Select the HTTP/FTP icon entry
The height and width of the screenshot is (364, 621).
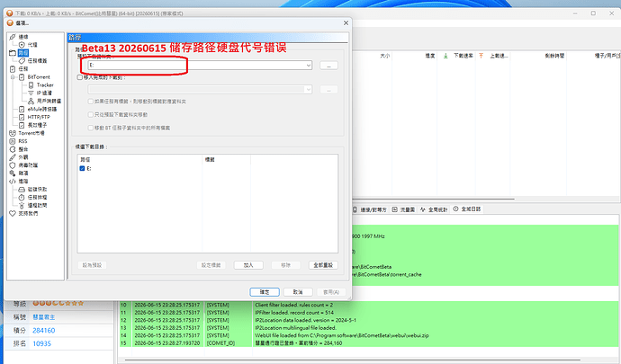tap(22, 117)
